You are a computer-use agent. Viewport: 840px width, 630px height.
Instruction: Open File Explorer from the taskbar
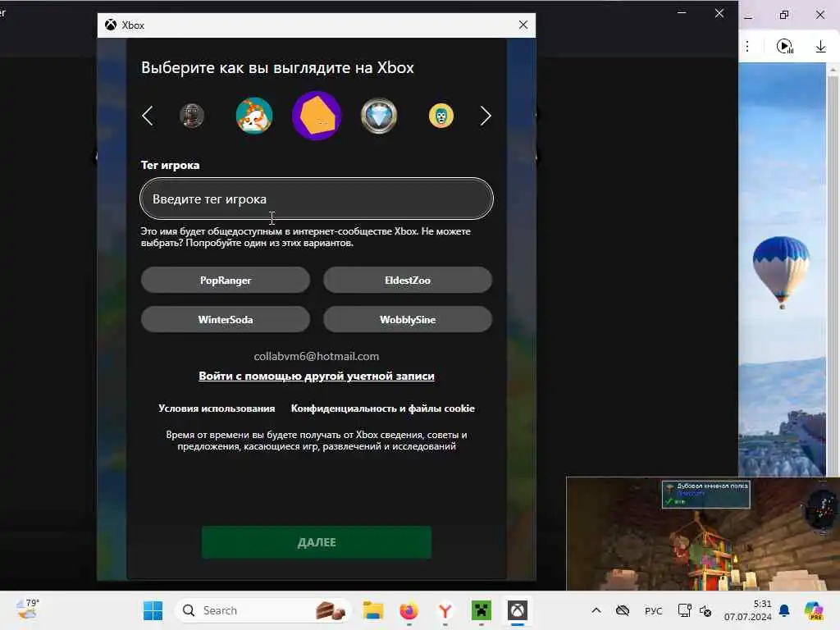click(373, 610)
